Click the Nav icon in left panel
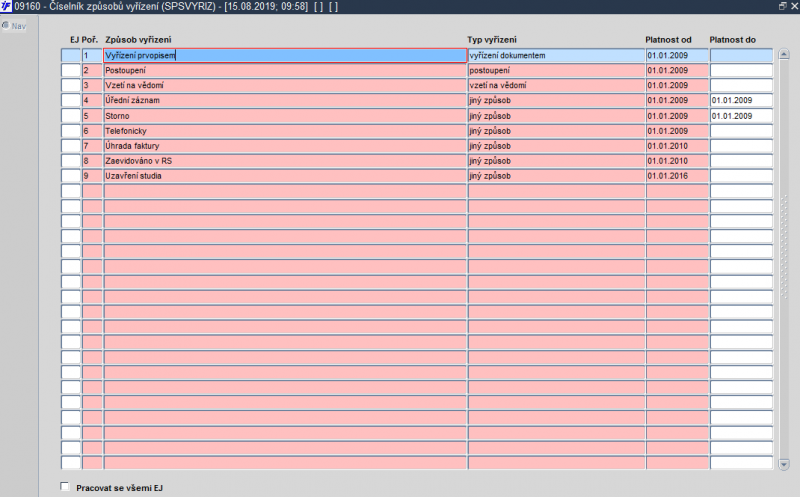The height and width of the screenshot is (497, 800). (x=6, y=26)
